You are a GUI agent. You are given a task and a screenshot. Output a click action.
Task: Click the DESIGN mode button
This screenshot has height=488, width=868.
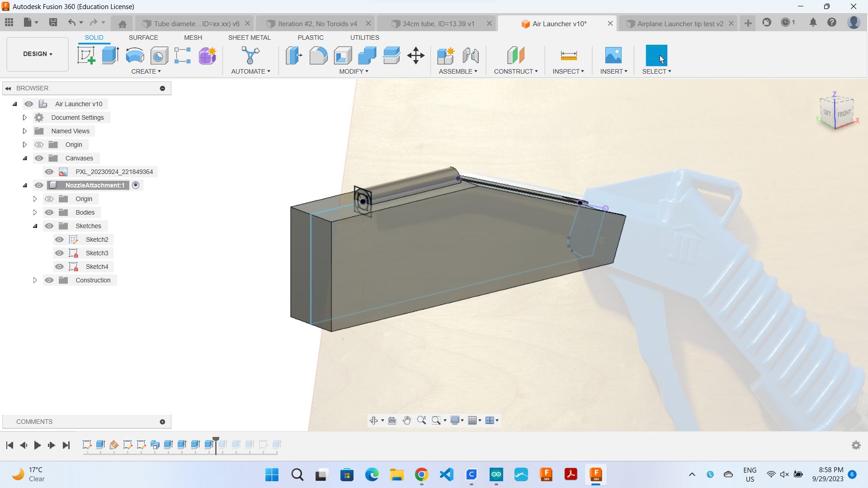(x=38, y=54)
